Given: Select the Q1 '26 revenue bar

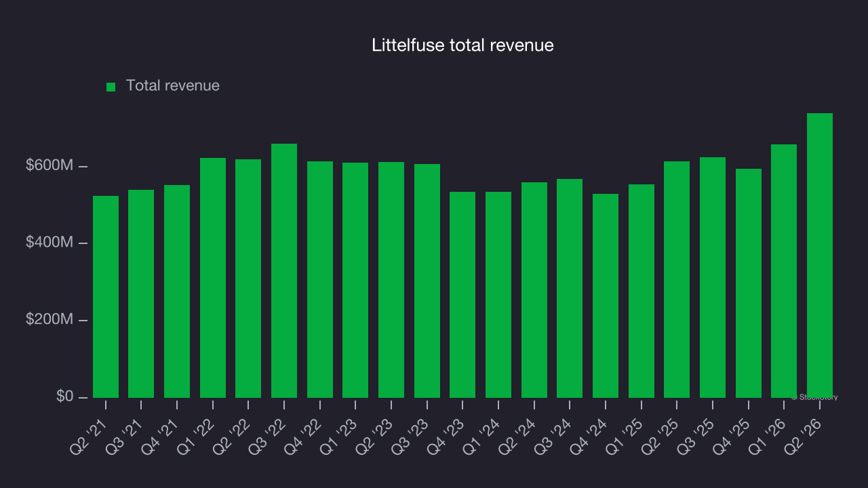Looking at the screenshot, I should point(784,271).
